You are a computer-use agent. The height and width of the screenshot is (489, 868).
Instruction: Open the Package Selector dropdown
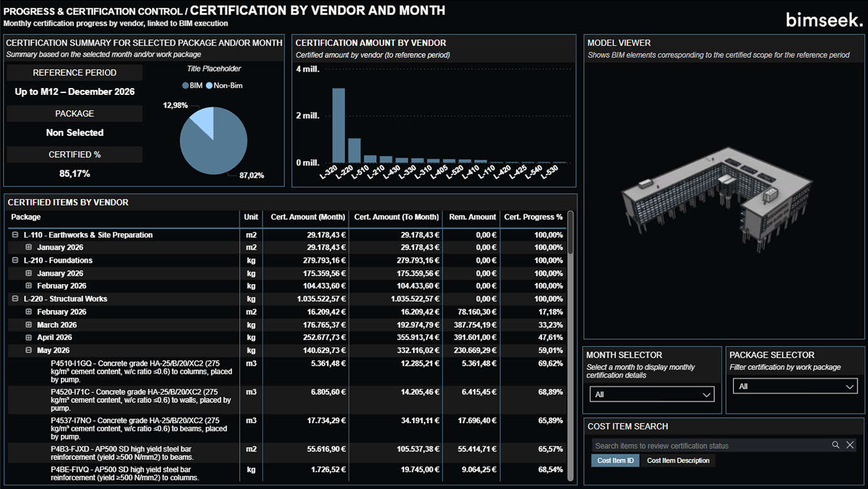coord(795,385)
